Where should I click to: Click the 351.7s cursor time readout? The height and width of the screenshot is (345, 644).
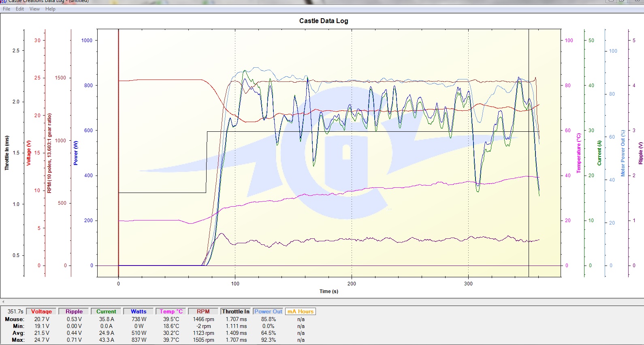pos(15,311)
